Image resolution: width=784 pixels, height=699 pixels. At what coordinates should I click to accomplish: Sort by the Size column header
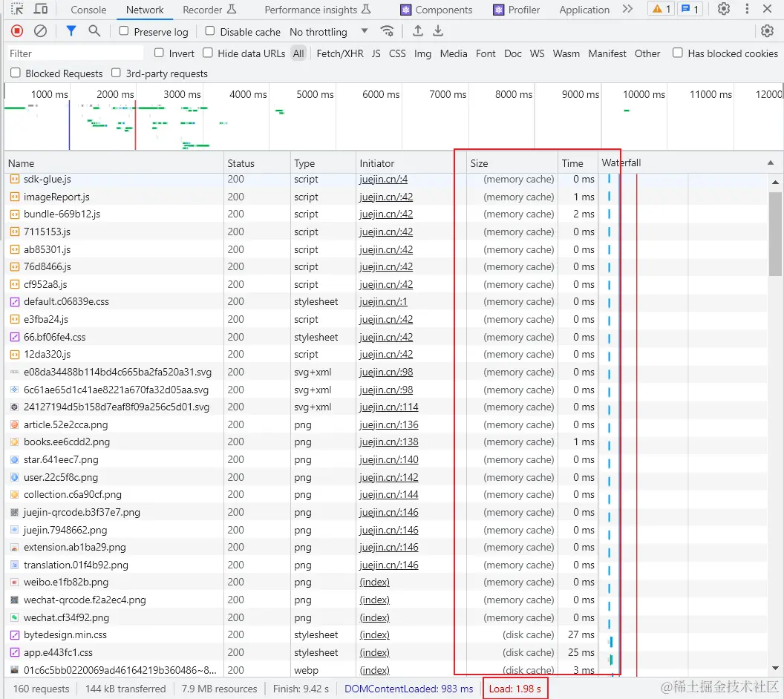point(512,163)
